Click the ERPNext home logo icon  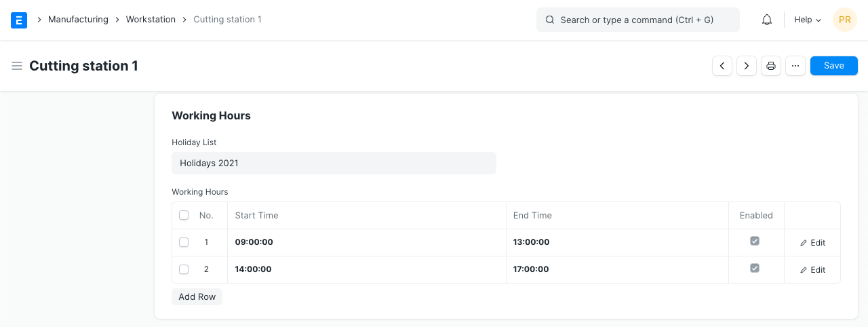(19, 20)
